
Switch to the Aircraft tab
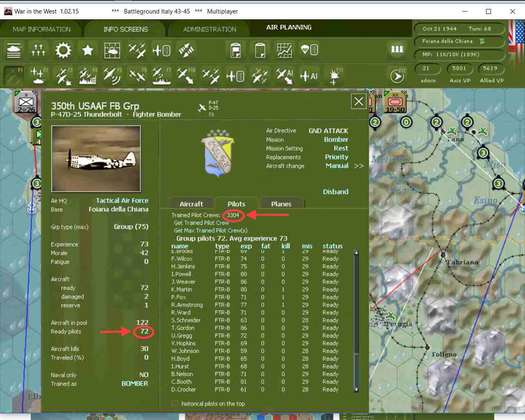191,204
